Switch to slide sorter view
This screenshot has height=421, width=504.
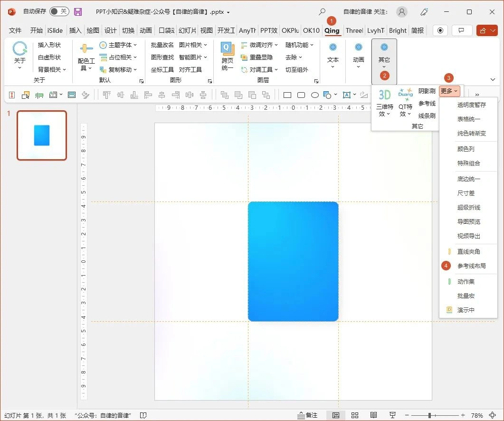coord(355,415)
